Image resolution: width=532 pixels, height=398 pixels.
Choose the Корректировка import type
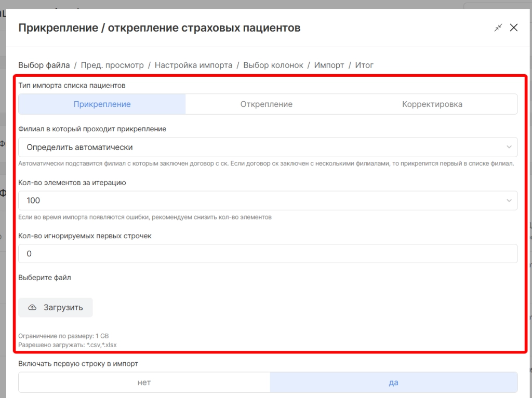coord(432,104)
